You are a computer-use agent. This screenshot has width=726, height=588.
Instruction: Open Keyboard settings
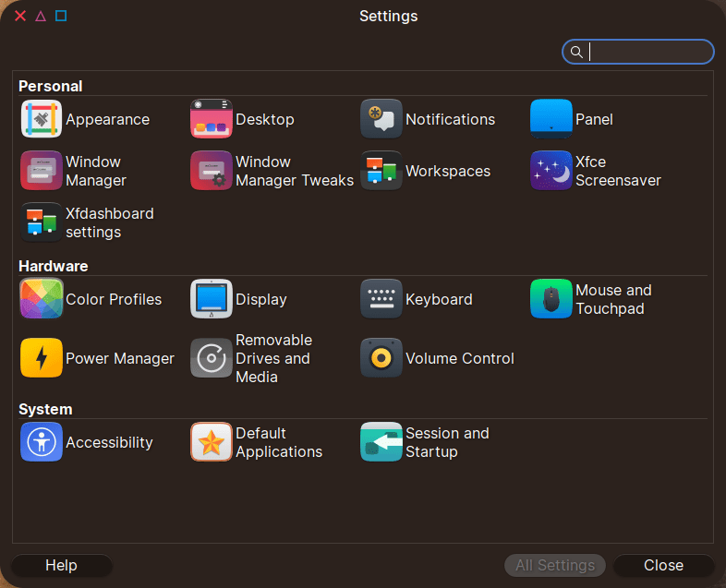tap(381, 299)
